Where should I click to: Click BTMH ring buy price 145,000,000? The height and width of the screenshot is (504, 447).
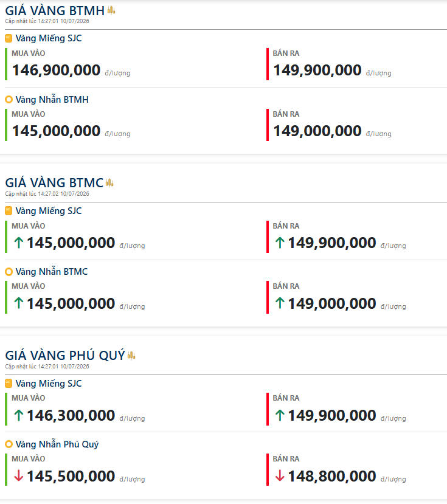57,131
